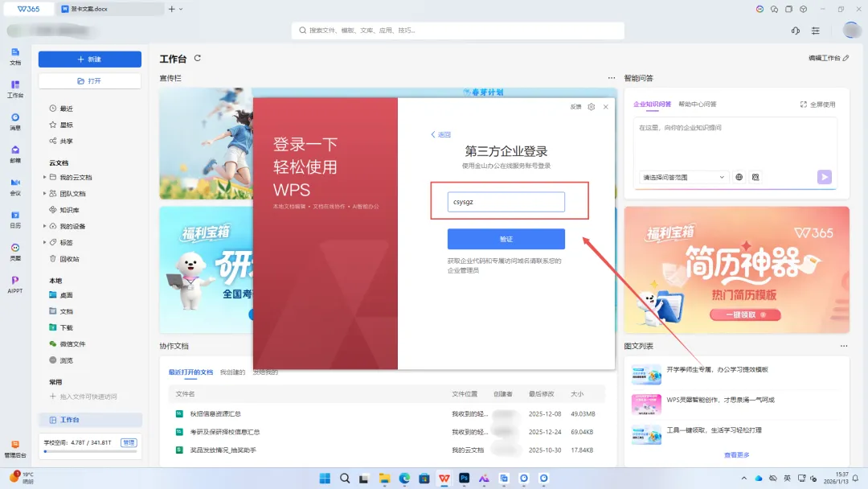Viewport: 868px width, 489px height.
Task: Switch to 帮助中心问答 tab
Action: [698, 104]
